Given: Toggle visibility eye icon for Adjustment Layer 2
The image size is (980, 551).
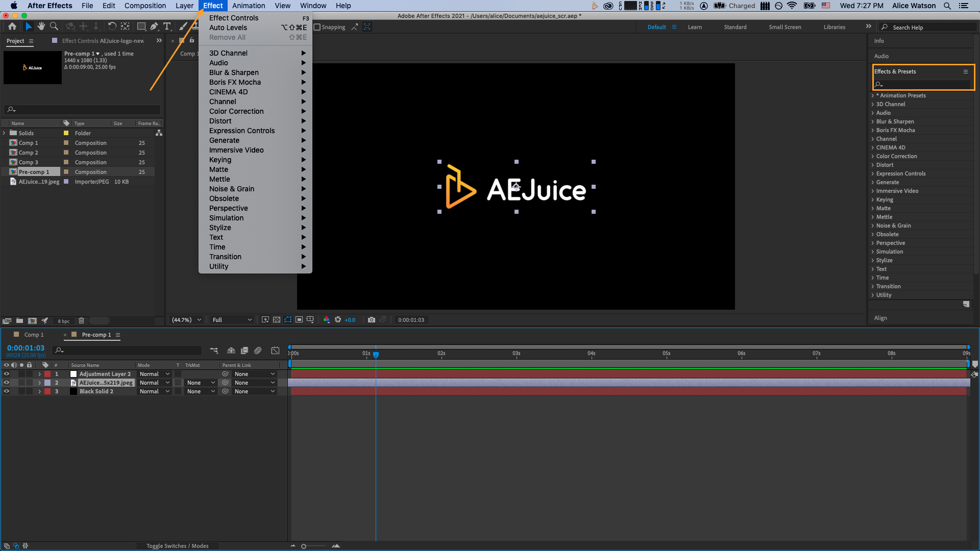Looking at the screenshot, I should pos(6,374).
